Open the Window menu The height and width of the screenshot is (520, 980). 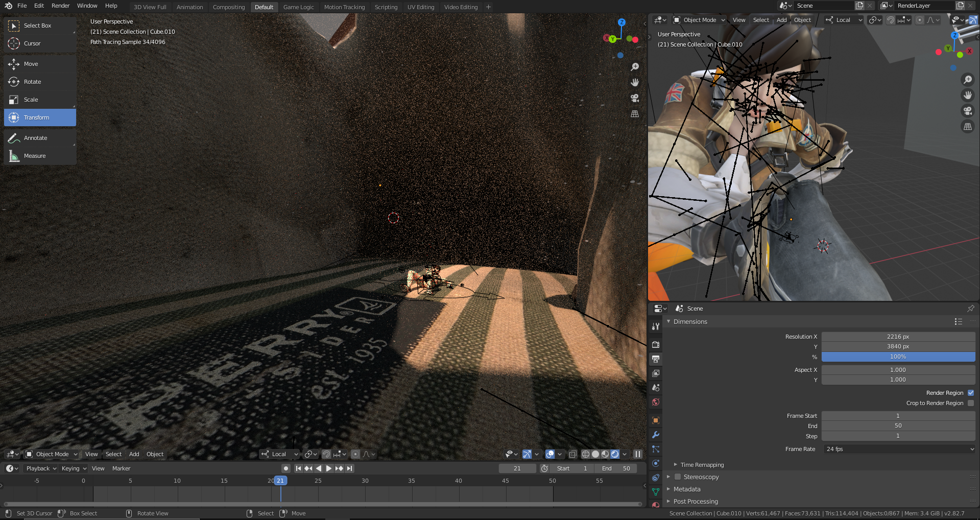[87, 6]
